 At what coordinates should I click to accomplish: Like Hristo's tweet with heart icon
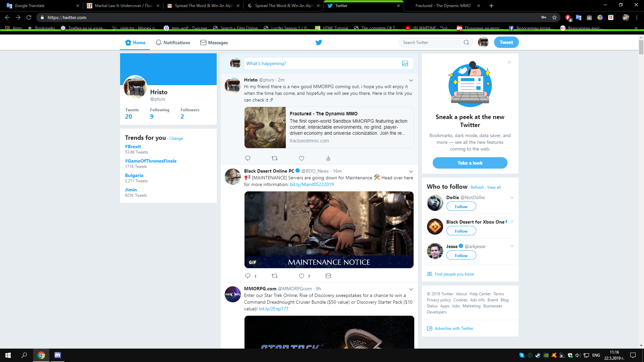[302, 158]
